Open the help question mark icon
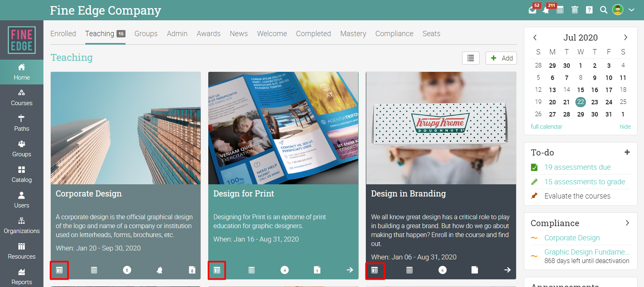Viewport: 644px width, 287px height. click(x=589, y=10)
